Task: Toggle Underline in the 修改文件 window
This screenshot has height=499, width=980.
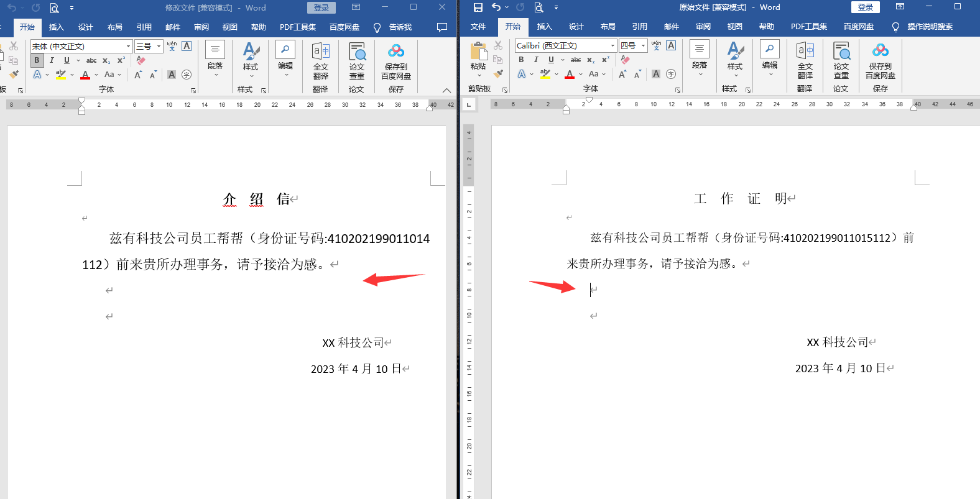Action: [67, 60]
